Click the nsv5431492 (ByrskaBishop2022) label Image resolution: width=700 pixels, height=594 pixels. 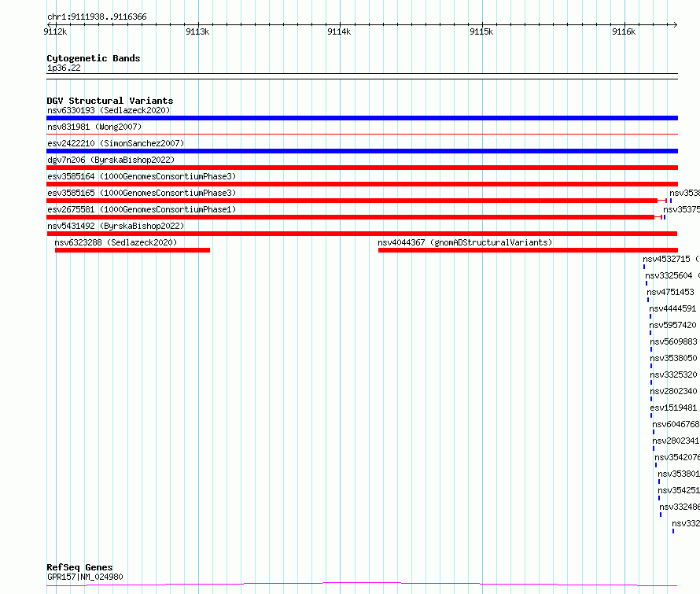tap(116, 226)
